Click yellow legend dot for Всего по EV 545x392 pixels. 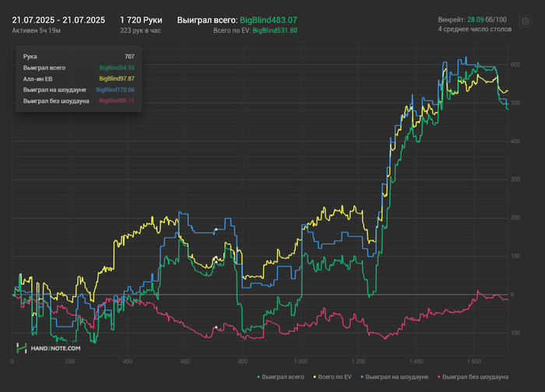pos(315,376)
